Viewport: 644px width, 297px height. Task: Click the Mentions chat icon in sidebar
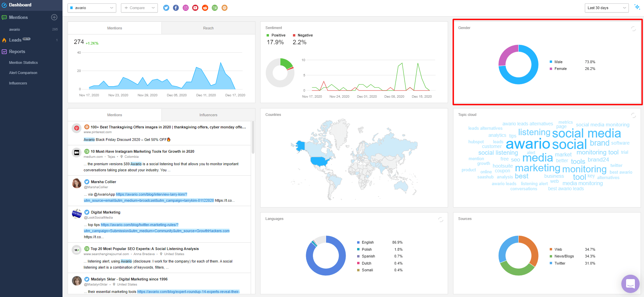(x=4, y=18)
